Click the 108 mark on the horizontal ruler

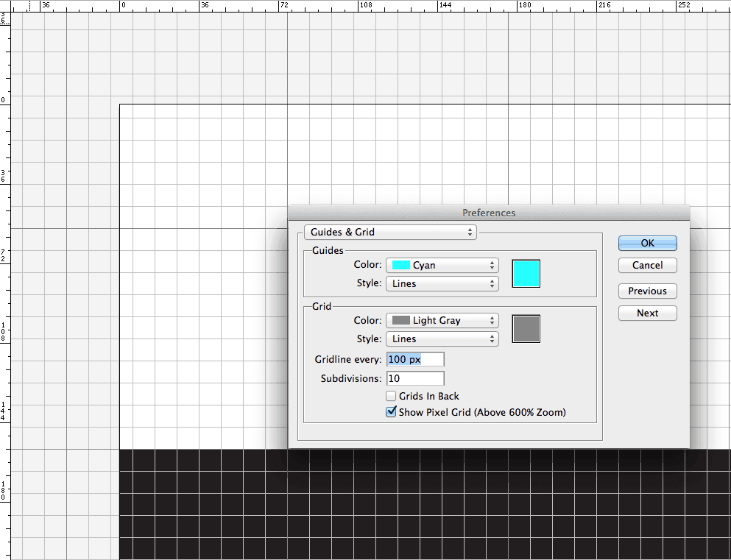366,5
